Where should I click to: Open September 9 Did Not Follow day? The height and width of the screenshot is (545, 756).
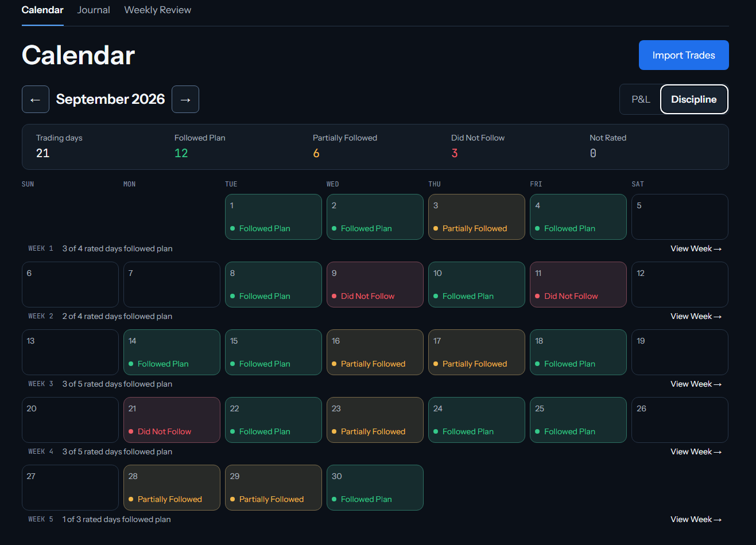[x=375, y=285]
